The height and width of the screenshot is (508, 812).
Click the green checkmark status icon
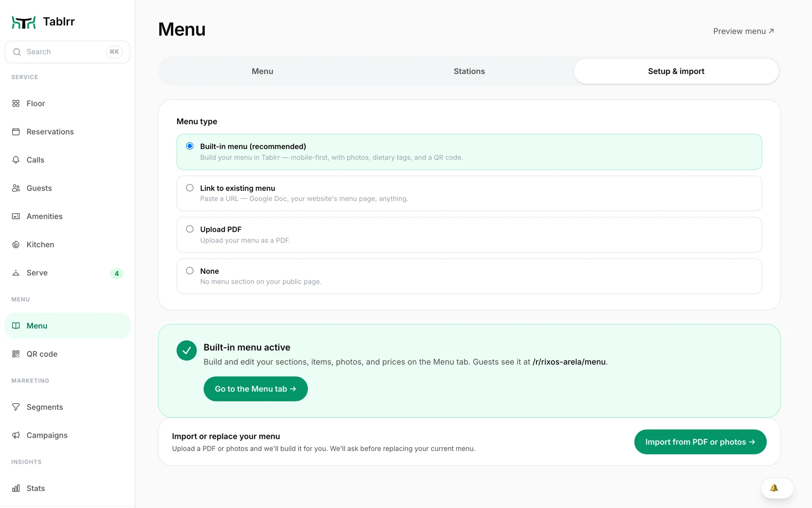(x=186, y=350)
